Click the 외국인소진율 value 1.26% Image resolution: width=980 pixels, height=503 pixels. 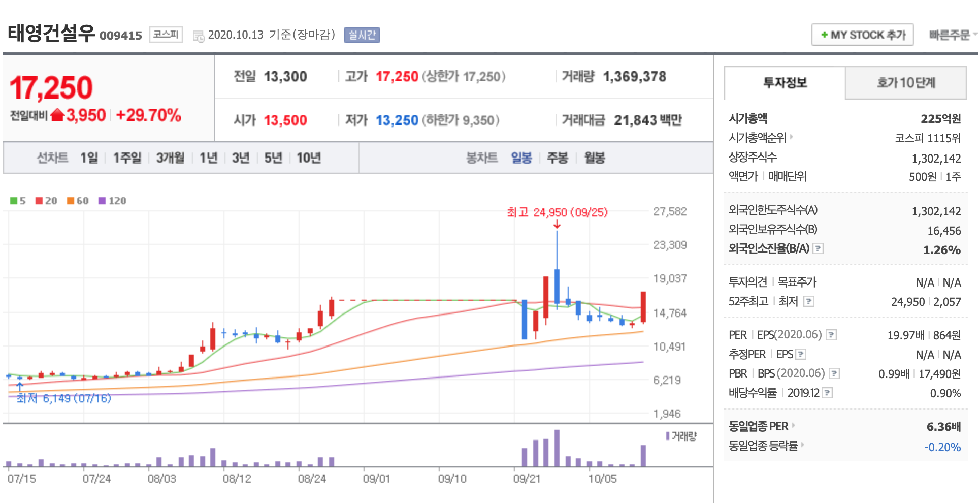(x=942, y=250)
